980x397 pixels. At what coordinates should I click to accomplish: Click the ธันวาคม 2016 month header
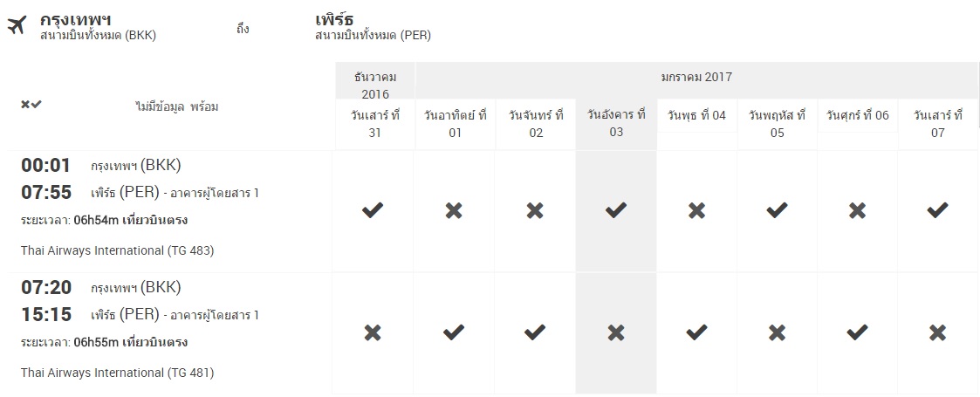[x=374, y=85]
